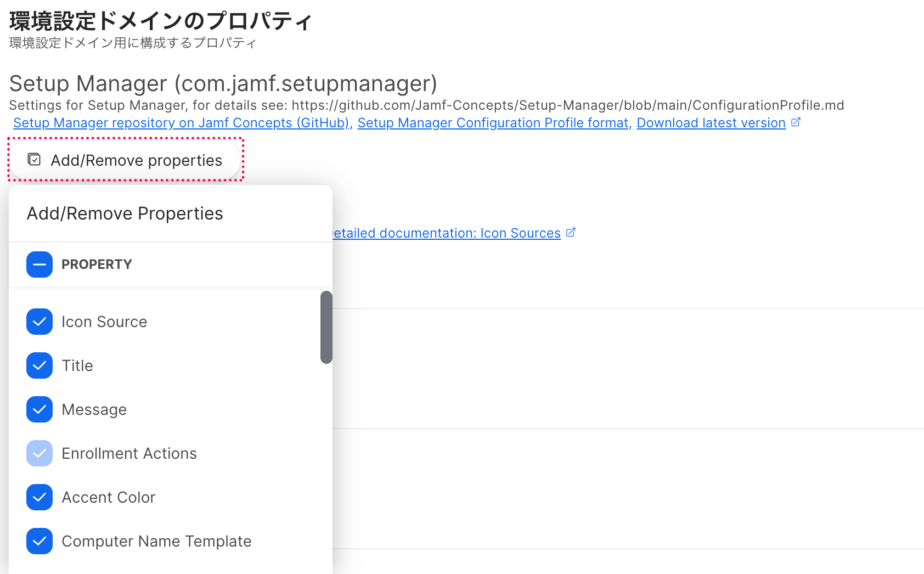Select the Computer Name Template label
The height and width of the screenshot is (574, 924).
click(x=156, y=541)
